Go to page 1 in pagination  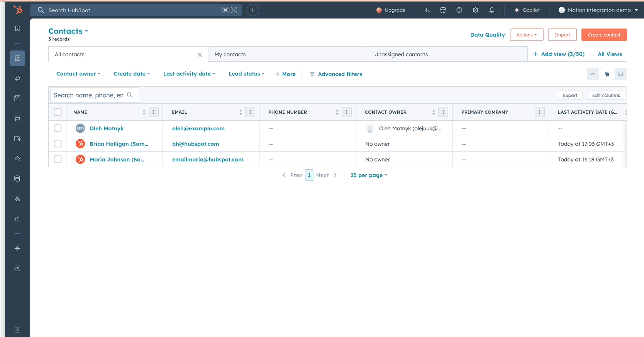pos(309,175)
